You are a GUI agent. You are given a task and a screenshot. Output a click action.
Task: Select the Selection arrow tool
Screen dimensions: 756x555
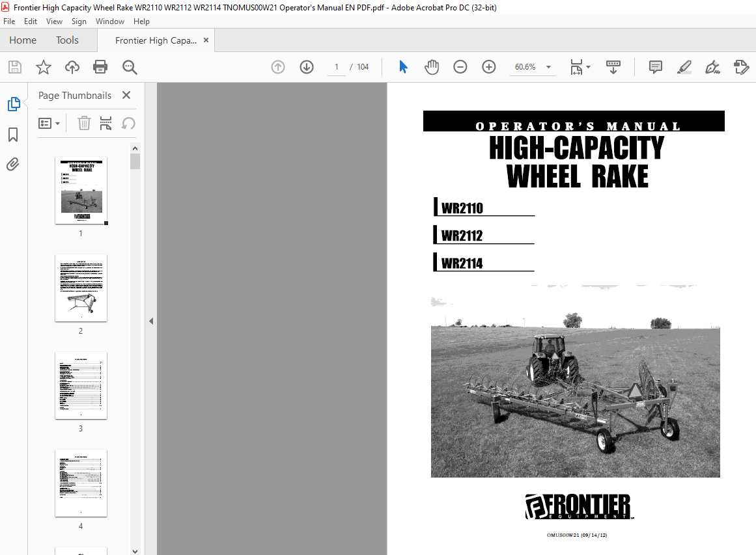(404, 67)
